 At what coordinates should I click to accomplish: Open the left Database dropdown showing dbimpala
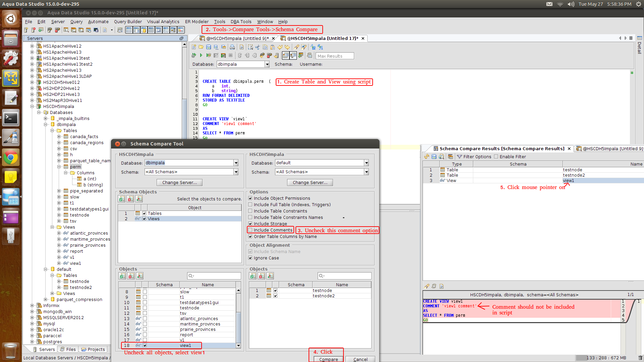pyautogui.click(x=236, y=163)
